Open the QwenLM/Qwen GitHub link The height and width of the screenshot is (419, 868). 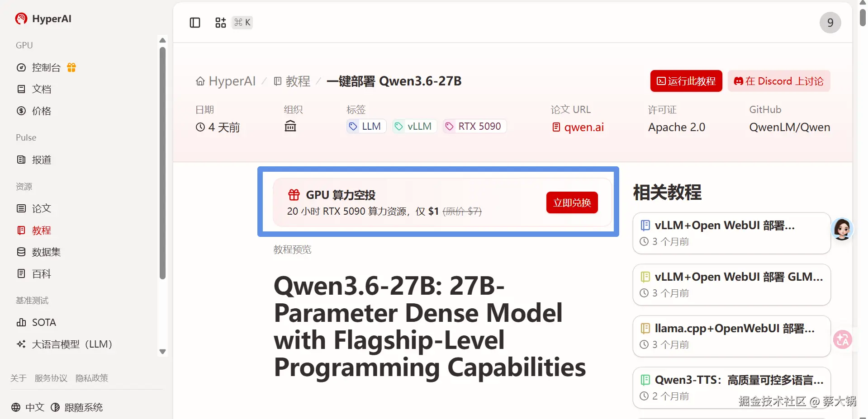pyautogui.click(x=789, y=127)
